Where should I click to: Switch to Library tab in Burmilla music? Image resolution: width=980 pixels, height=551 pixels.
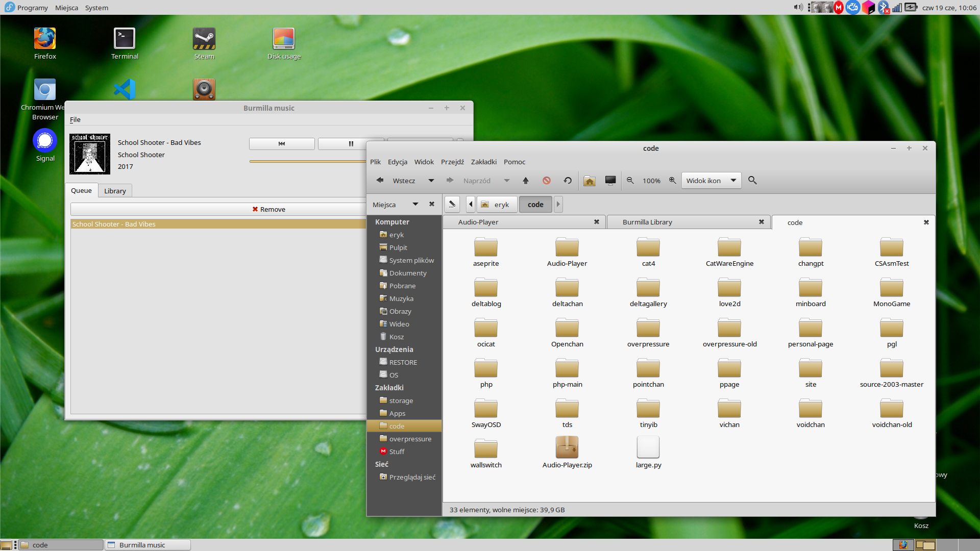tap(115, 191)
